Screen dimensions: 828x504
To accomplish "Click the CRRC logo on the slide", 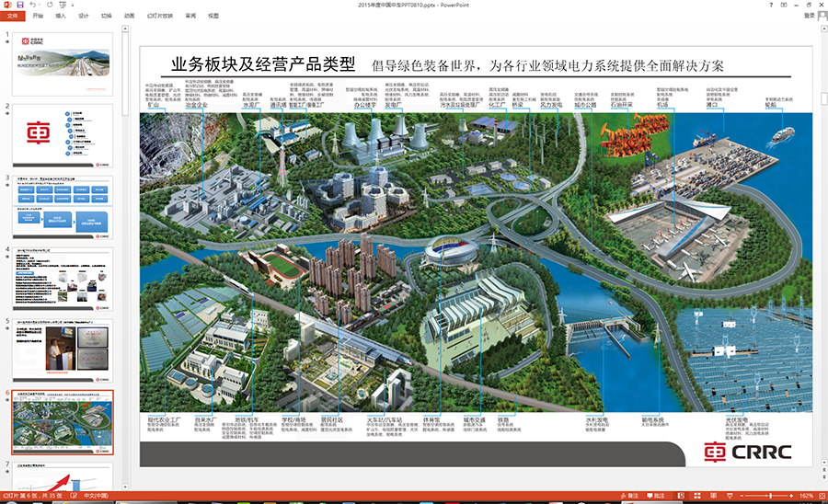I will (747, 452).
